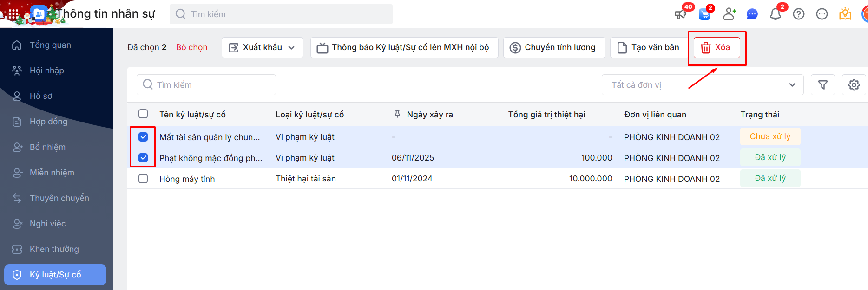Click the 'Bỏ chọn' link
Screen dimensions: 868x290
[x=191, y=47]
